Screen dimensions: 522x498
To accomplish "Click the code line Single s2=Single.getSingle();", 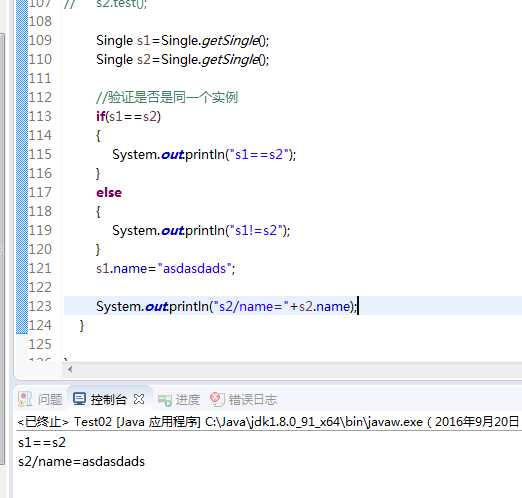I will pyautogui.click(x=182, y=60).
